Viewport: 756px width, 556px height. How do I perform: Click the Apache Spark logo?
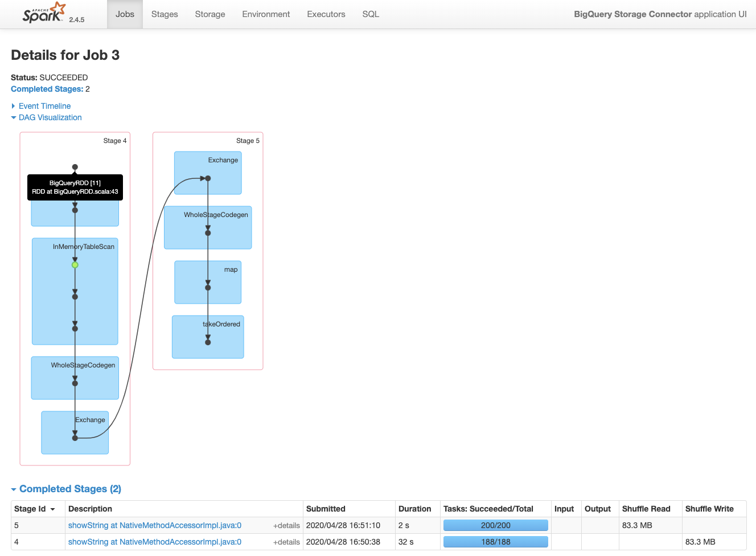pos(44,14)
